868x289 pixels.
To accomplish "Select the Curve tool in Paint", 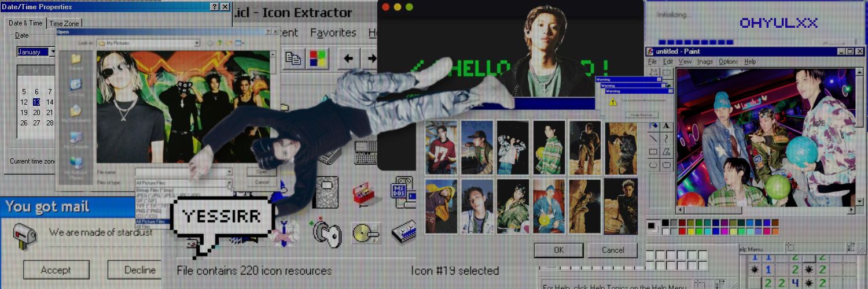I will (667, 138).
